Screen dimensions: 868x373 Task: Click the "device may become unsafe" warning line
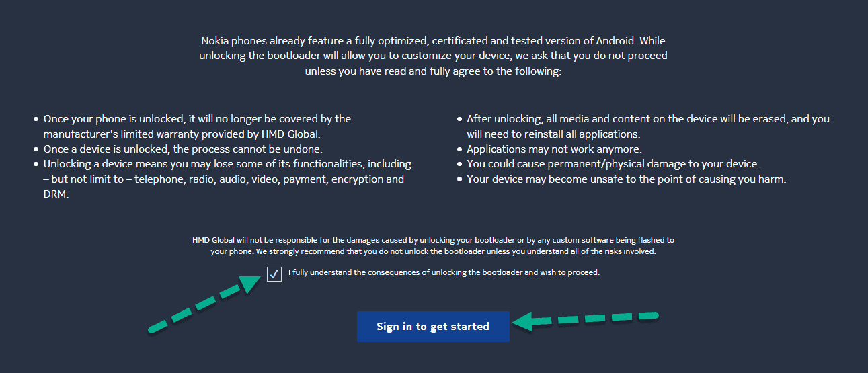coord(626,179)
